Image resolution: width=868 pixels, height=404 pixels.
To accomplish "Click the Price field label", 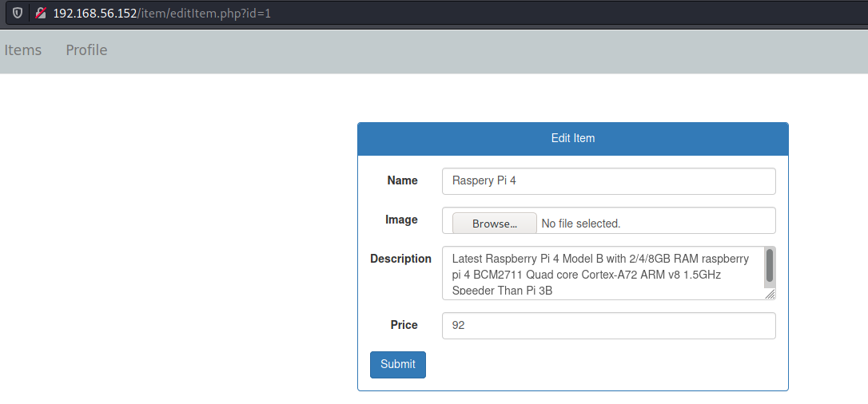I will 404,325.
